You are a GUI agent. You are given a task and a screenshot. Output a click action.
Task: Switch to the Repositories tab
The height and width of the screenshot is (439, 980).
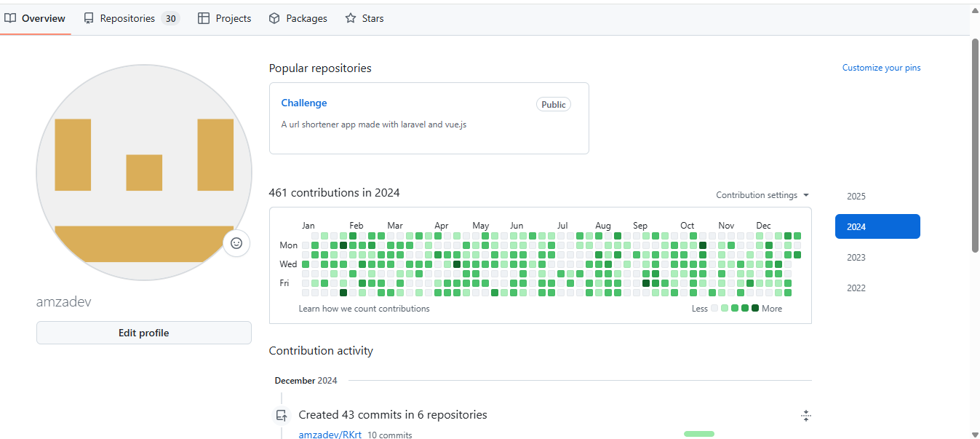point(127,18)
